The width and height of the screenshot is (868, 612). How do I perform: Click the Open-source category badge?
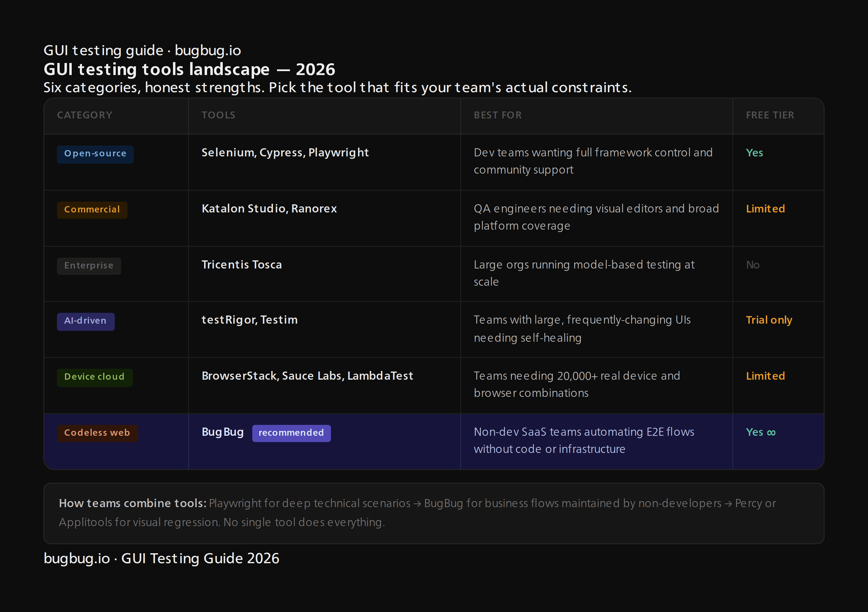pyautogui.click(x=95, y=154)
